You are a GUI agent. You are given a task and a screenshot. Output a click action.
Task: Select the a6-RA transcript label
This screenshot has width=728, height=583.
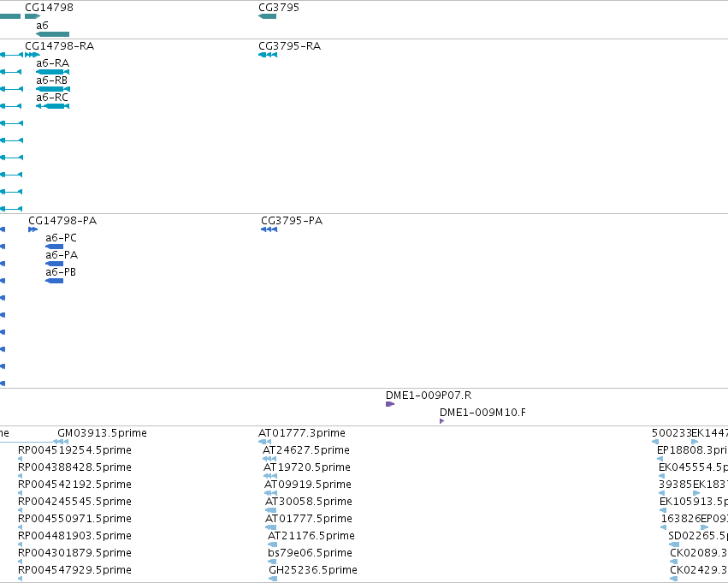pos(52,63)
